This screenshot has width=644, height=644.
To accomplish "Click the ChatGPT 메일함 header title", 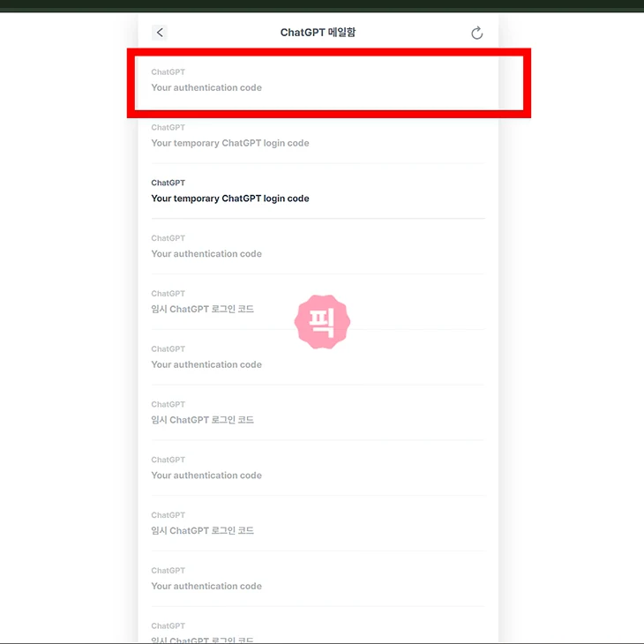I will (318, 33).
